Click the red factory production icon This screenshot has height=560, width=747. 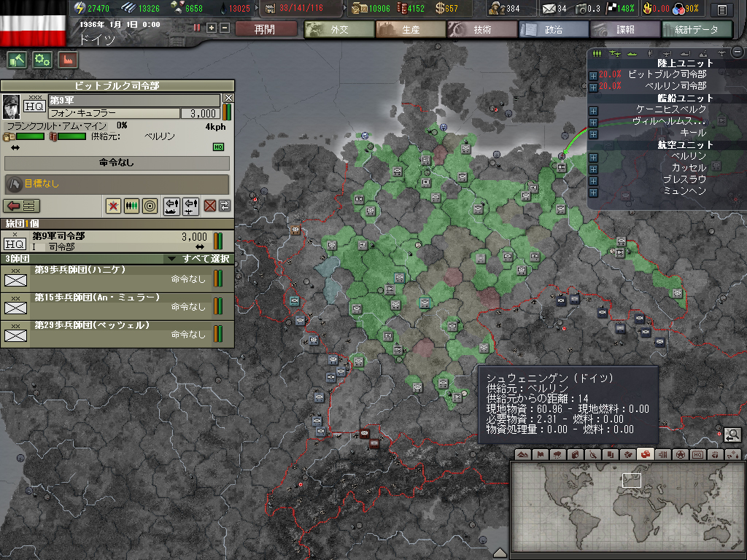point(68,60)
